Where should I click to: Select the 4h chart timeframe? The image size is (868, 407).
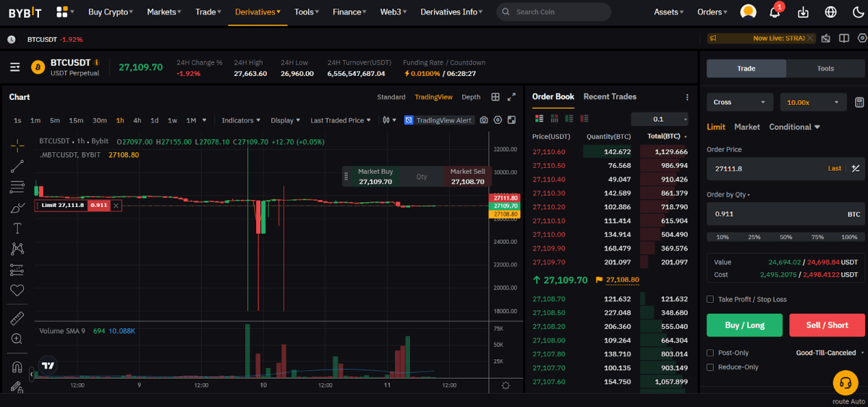[x=137, y=120]
